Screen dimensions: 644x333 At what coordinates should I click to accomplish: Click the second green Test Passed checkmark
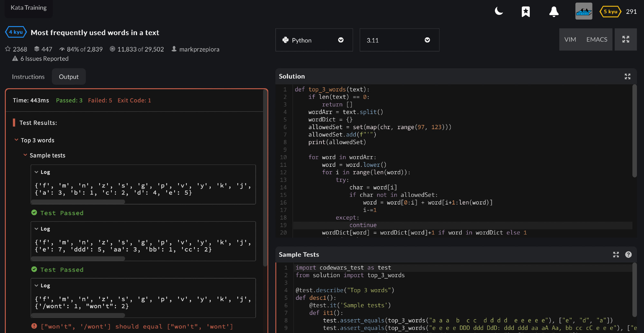(34, 269)
